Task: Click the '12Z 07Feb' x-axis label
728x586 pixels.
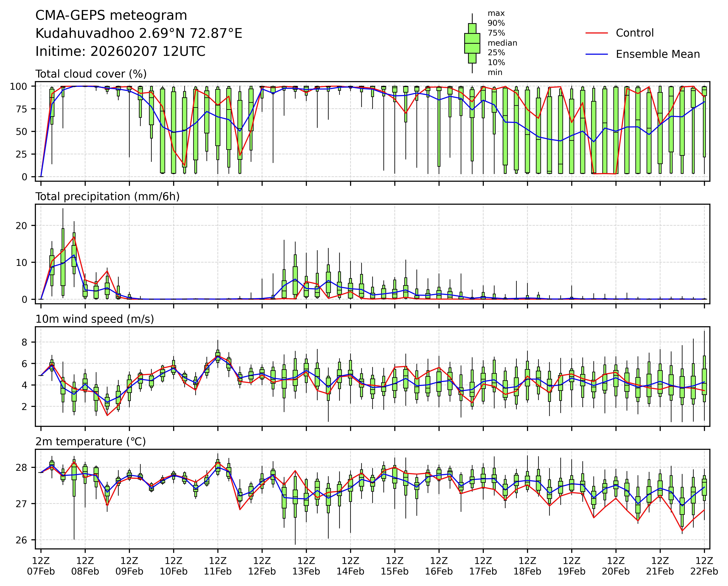Action: 41,566
